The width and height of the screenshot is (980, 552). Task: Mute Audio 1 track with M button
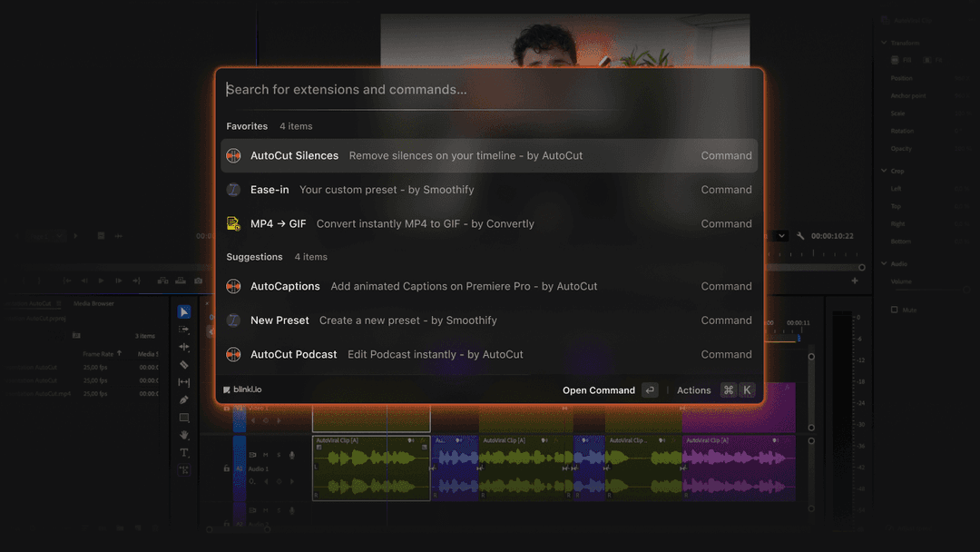click(x=266, y=455)
